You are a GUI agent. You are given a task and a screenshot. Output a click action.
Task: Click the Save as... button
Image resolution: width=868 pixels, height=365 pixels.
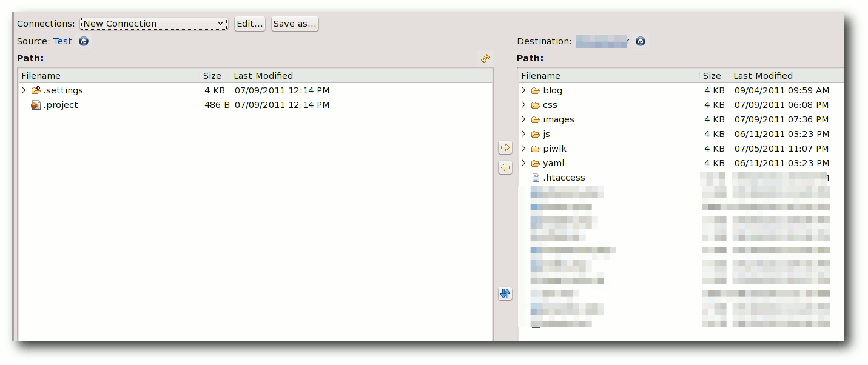point(294,24)
